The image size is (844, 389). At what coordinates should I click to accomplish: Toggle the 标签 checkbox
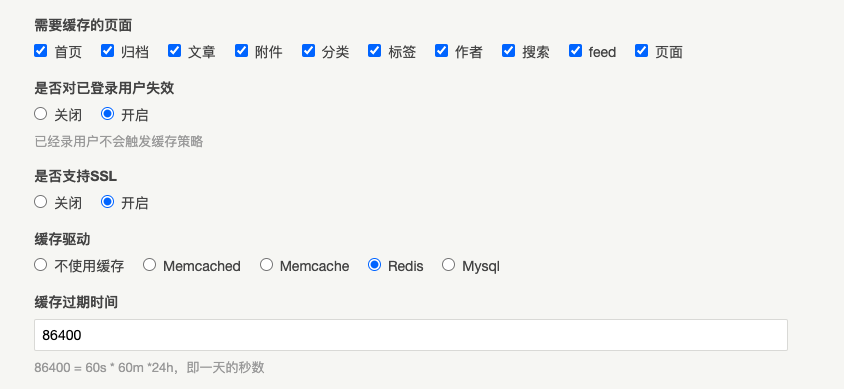(x=374, y=51)
